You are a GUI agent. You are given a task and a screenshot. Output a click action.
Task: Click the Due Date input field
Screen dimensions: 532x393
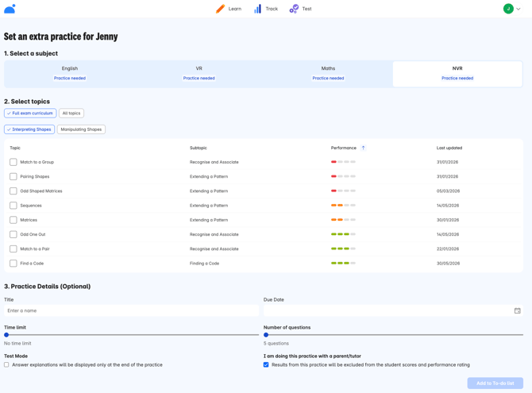pos(393,310)
